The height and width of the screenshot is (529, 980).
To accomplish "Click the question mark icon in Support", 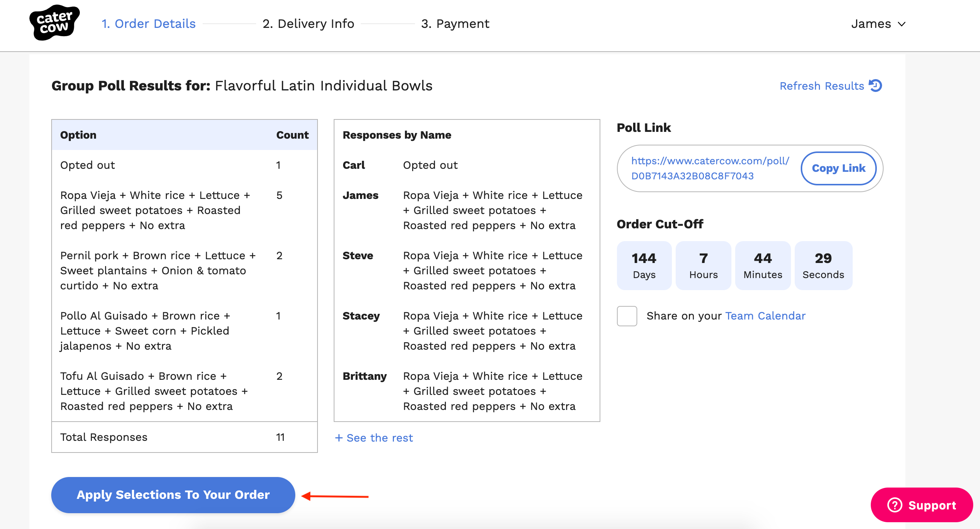I will click(x=895, y=505).
